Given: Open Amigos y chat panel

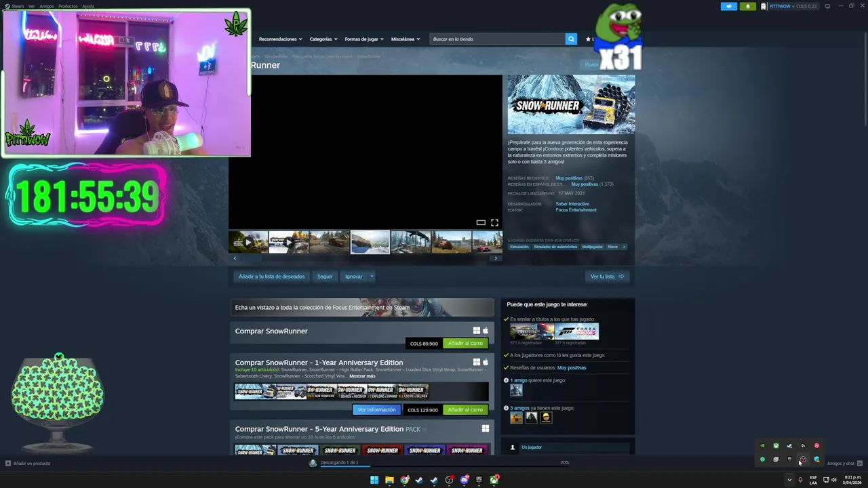Looking at the screenshot, I should [x=844, y=464].
